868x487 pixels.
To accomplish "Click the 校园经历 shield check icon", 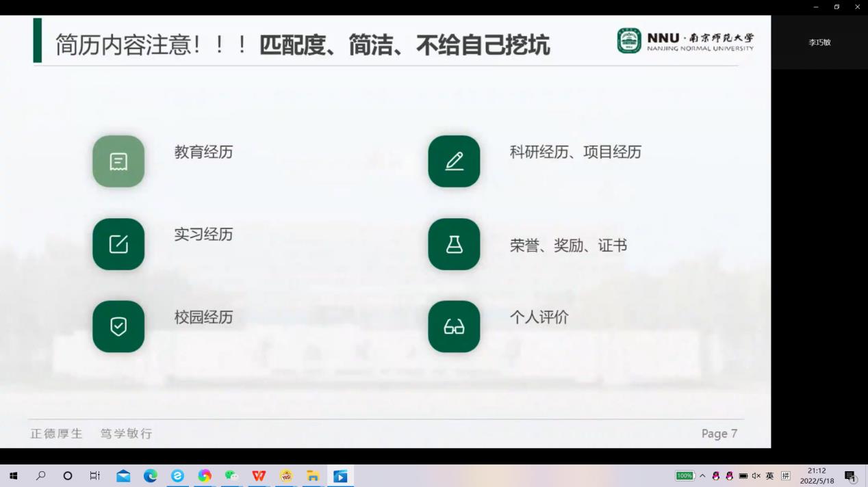I will point(118,327).
